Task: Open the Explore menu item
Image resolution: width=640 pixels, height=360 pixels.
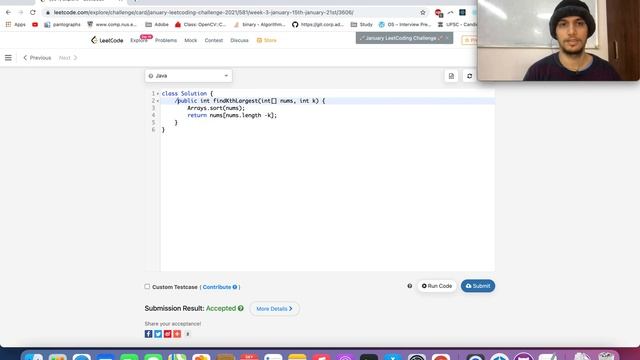Action: click(x=139, y=40)
